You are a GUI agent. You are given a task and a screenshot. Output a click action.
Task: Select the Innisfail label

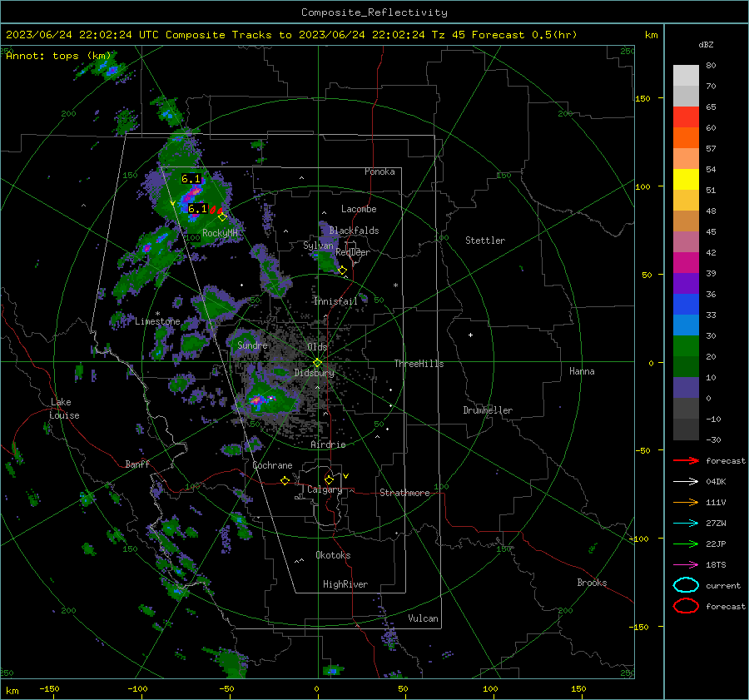point(335,301)
